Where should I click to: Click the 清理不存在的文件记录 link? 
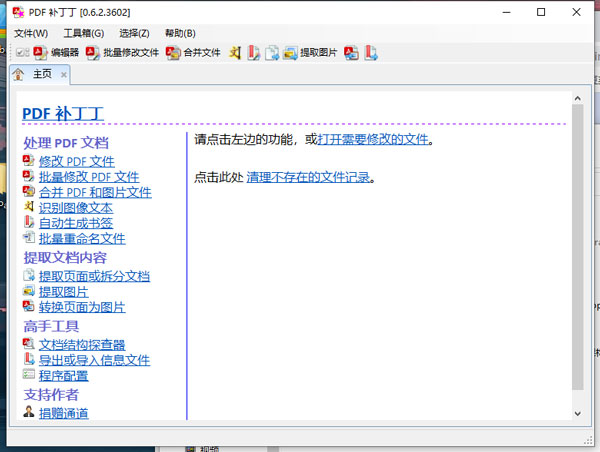(x=308, y=177)
